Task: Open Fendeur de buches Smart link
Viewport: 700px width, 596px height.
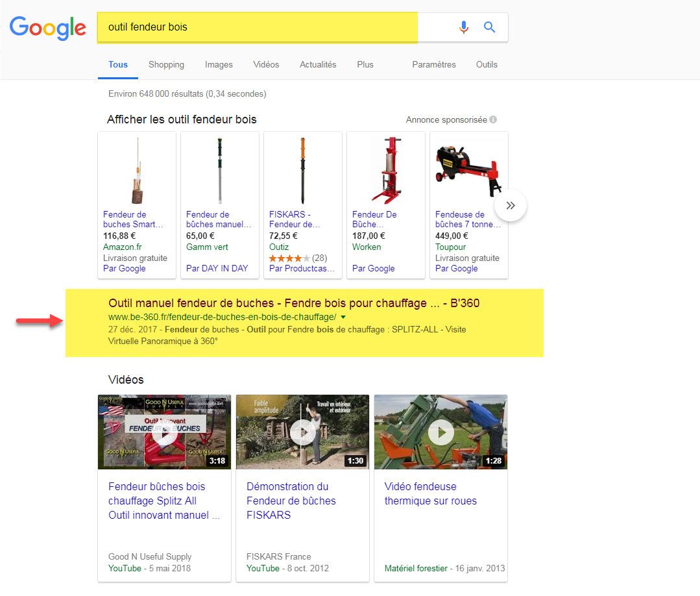Action: (133, 219)
